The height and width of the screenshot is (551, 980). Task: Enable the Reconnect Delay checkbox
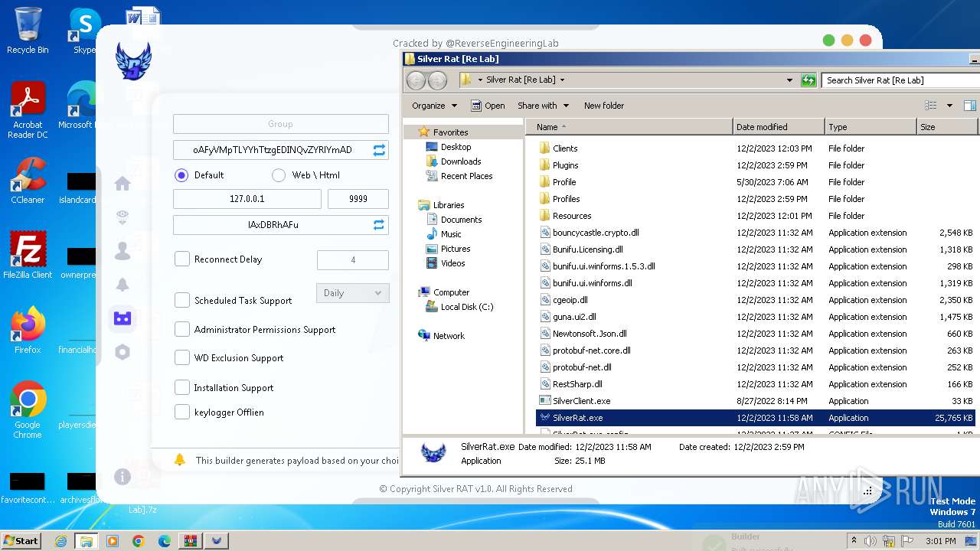182,259
